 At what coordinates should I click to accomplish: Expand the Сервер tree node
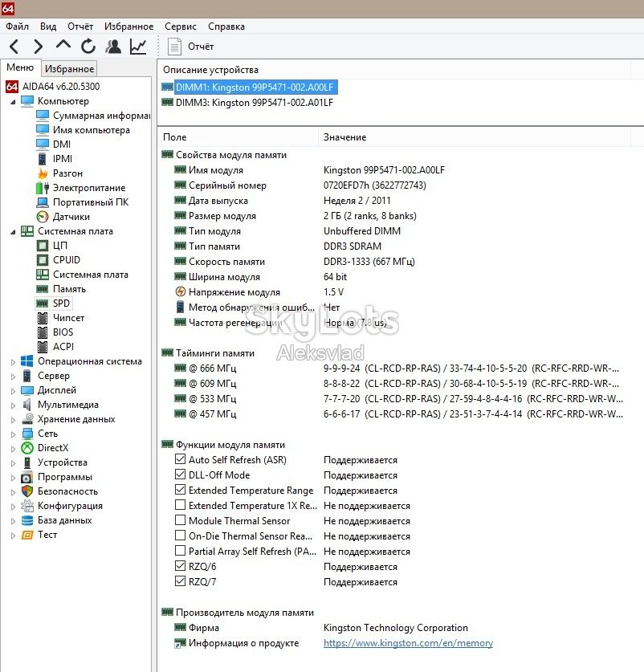[x=13, y=377]
